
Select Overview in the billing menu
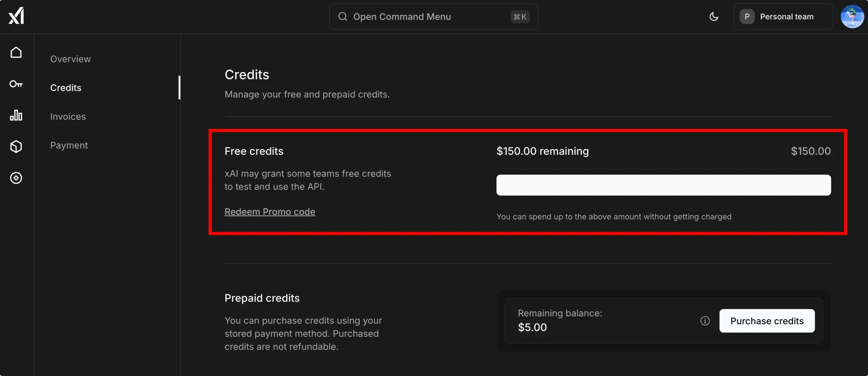pos(71,59)
